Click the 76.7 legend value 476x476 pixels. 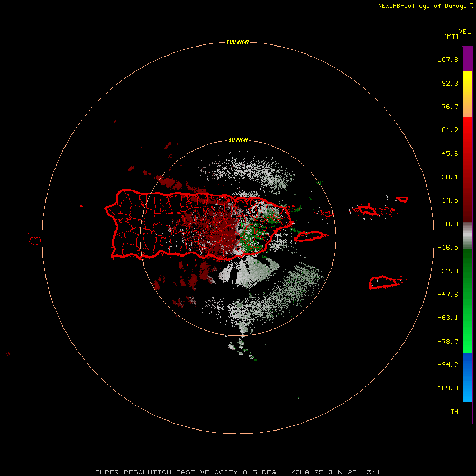[450, 106]
